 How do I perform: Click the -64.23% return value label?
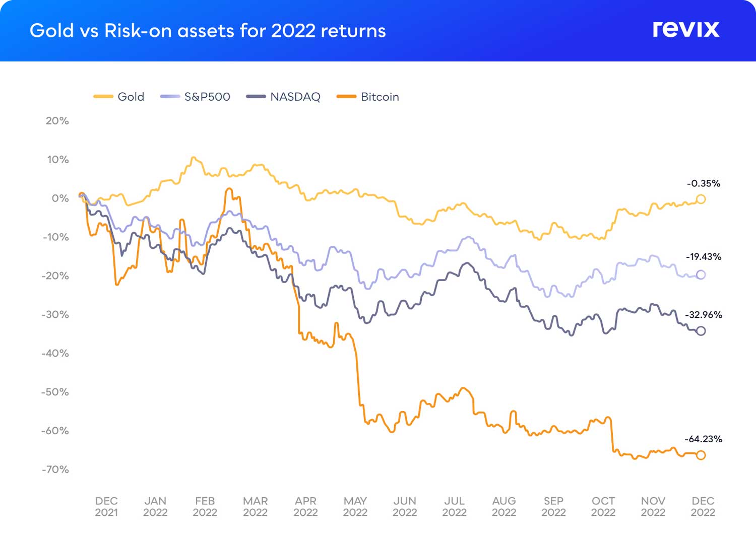coord(703,439)
